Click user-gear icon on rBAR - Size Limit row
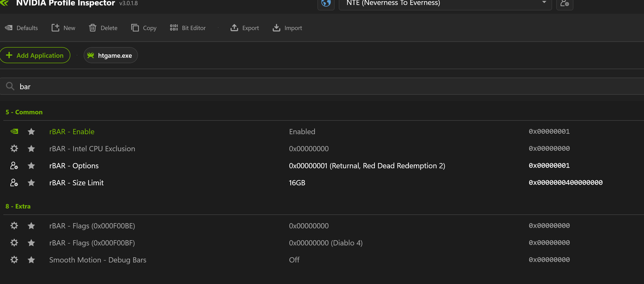The height and width of the screenshot is (284, 644). (x=14, y=183)
